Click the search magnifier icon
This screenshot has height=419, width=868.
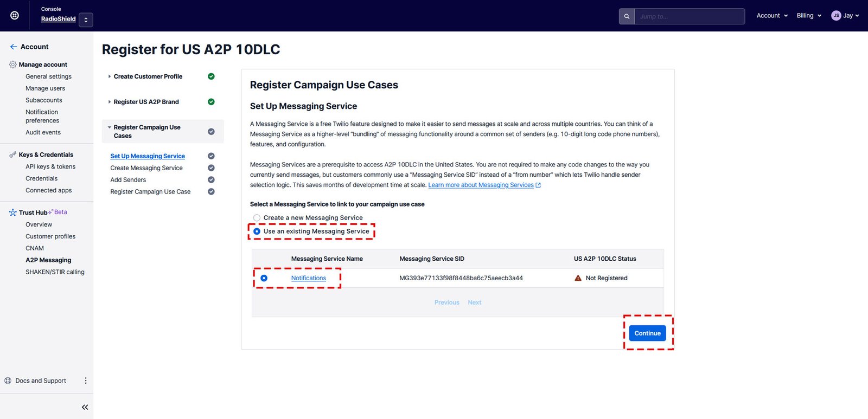627,16
